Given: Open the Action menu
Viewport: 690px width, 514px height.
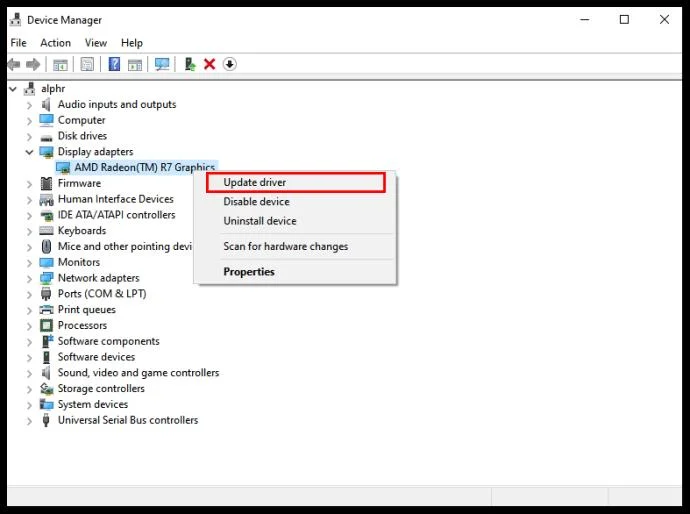Looking at the screenshot, I should (x=55, y=43).
